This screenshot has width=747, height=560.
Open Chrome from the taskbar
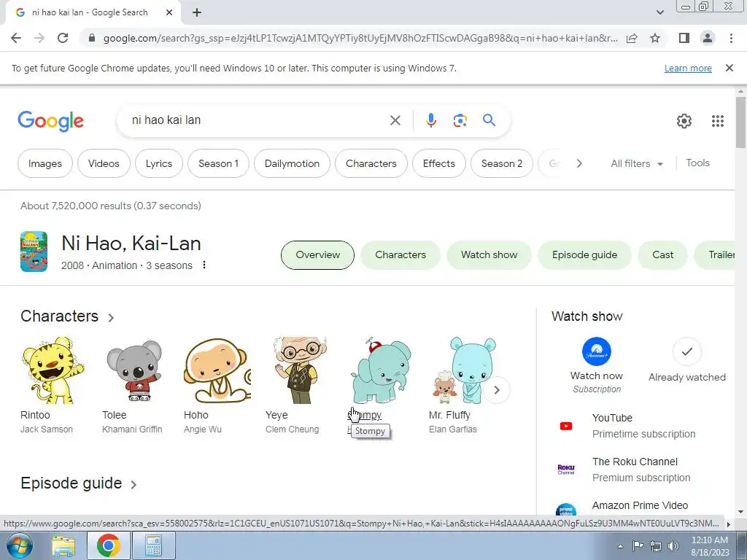(x=108, y=545)
